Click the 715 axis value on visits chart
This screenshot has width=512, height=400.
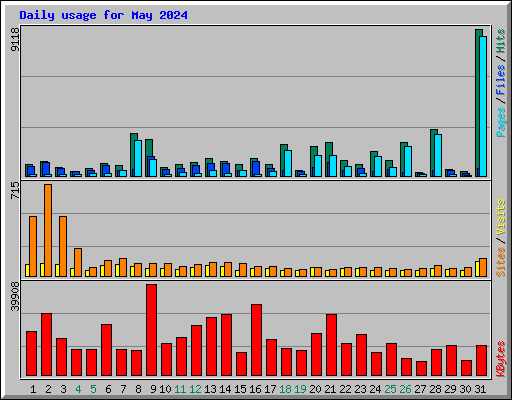pyautogui.click(x=15, y=190)
